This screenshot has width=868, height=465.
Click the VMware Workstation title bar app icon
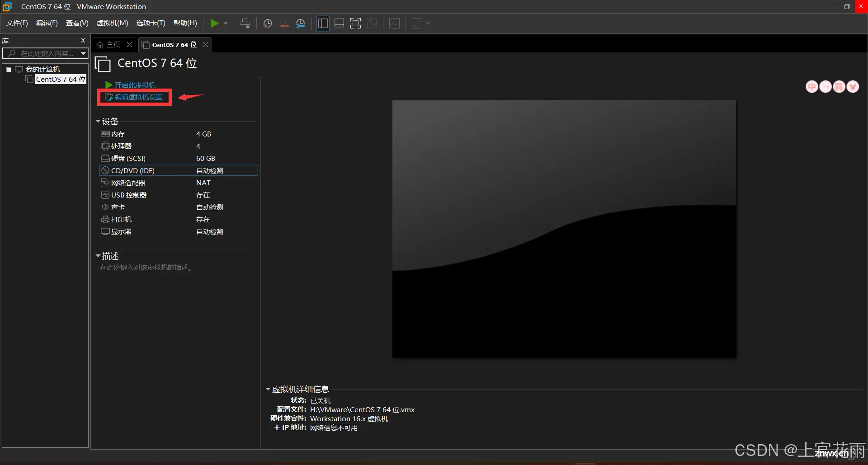[x=7, y=6]
